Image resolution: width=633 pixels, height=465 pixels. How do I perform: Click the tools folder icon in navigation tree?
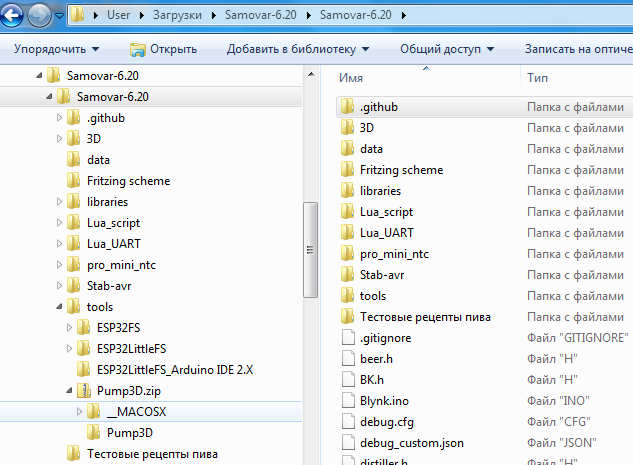pyautogui.click(x=73, y=306)
